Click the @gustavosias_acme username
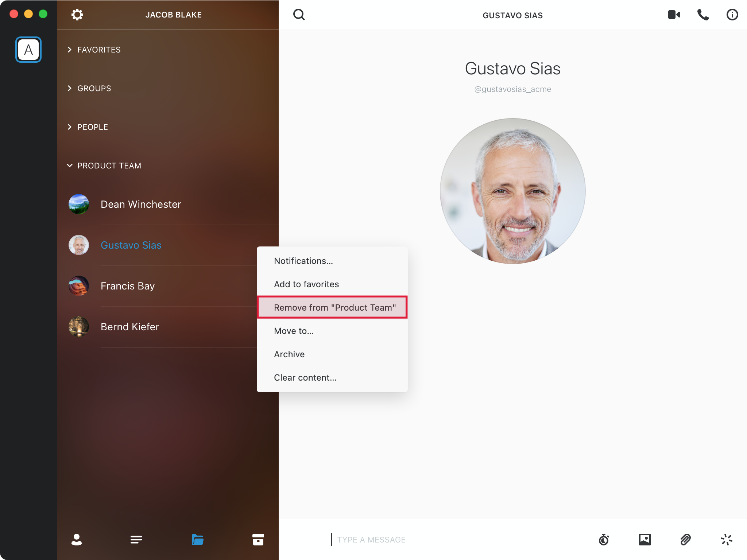The width and height of the screenshot is (747, 560). 513,89
